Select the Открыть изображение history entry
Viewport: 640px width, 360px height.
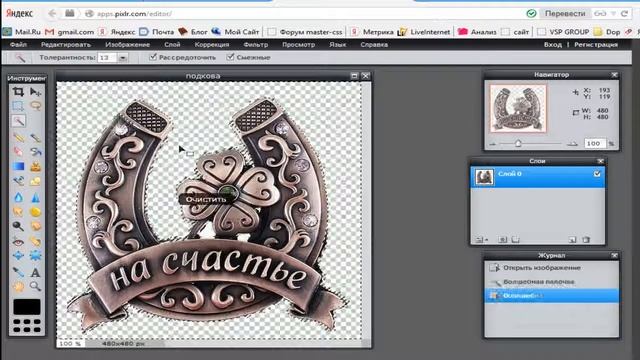(551, 268)
